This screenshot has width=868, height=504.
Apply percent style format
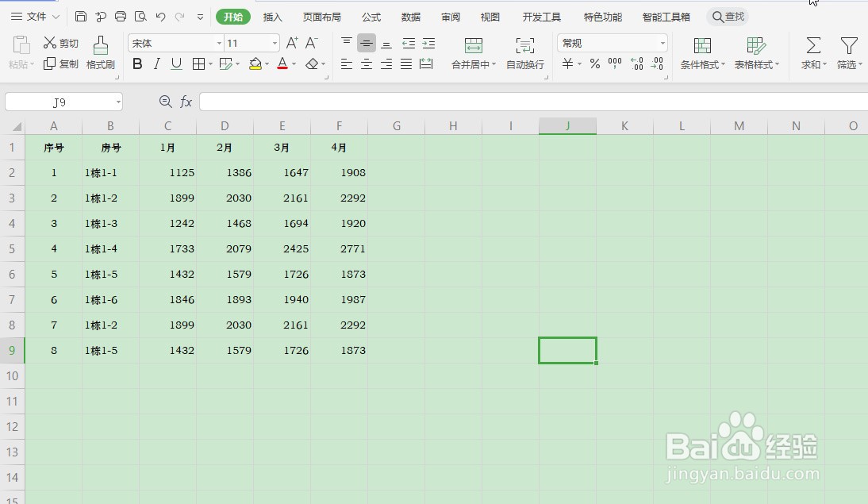pos(595,63)
